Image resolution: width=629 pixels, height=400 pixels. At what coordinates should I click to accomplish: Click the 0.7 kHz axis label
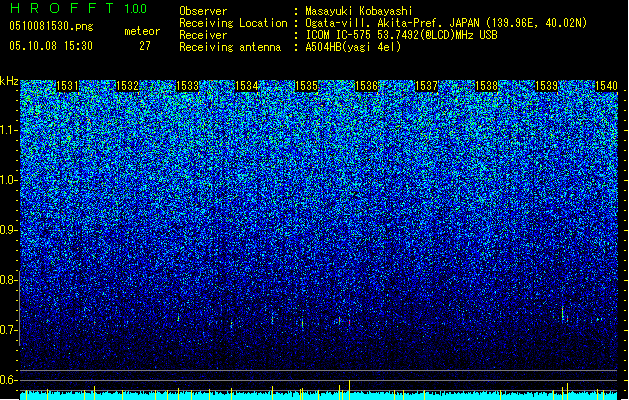[9, 330]
